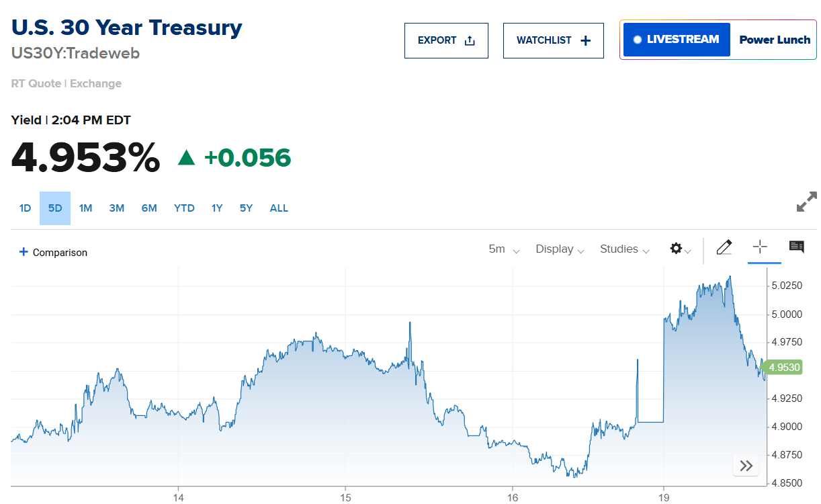
Task: Open the chart events news icon
Action: 796,247
